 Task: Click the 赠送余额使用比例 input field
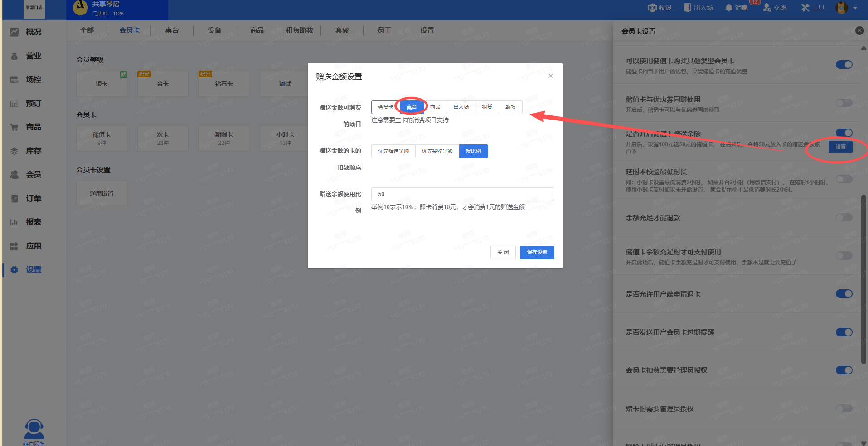pos(462,194)
